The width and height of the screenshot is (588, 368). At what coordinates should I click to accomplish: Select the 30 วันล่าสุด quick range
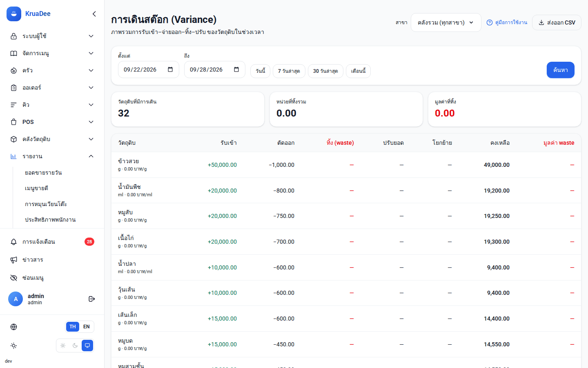[325, 71]
